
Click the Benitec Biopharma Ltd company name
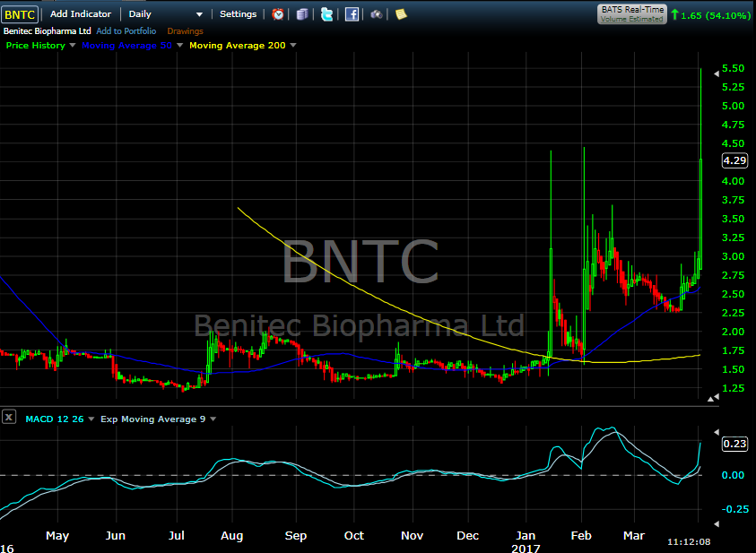(x=48, y=30)
